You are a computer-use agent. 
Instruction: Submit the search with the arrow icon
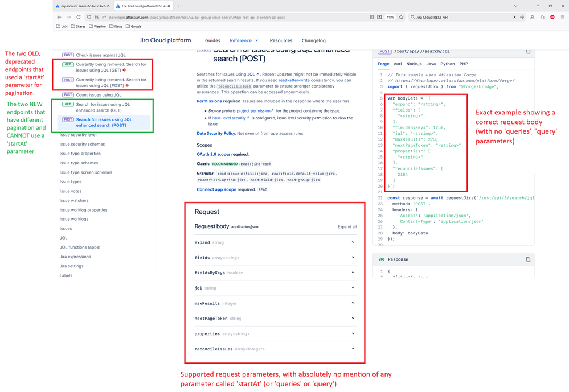coord(522,17)
